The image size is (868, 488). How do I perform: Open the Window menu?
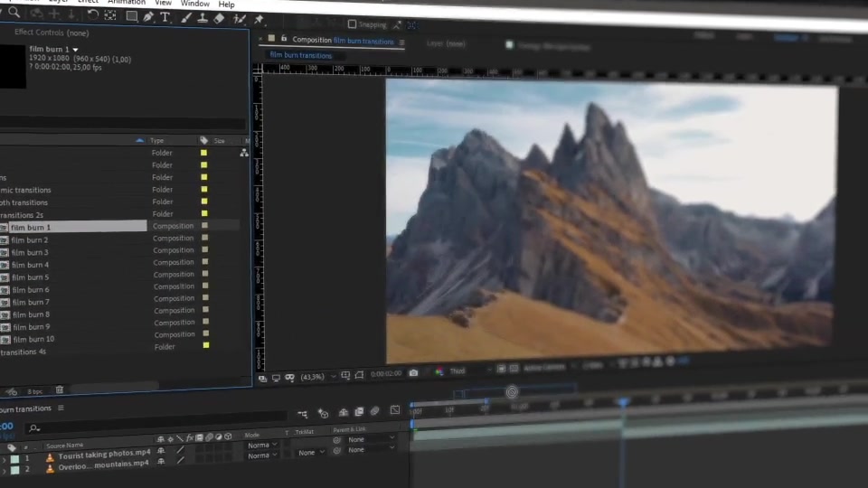(195, 4)
